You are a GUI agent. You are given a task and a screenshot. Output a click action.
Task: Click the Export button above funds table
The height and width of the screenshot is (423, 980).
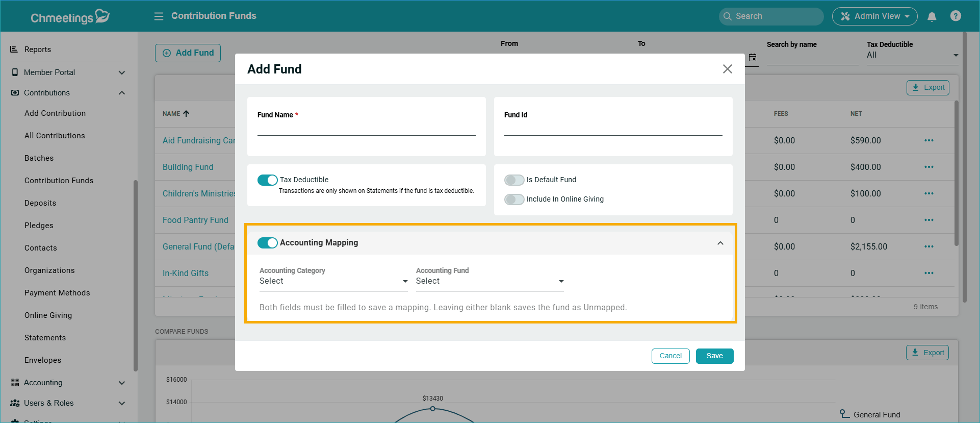tap(928, 88)
